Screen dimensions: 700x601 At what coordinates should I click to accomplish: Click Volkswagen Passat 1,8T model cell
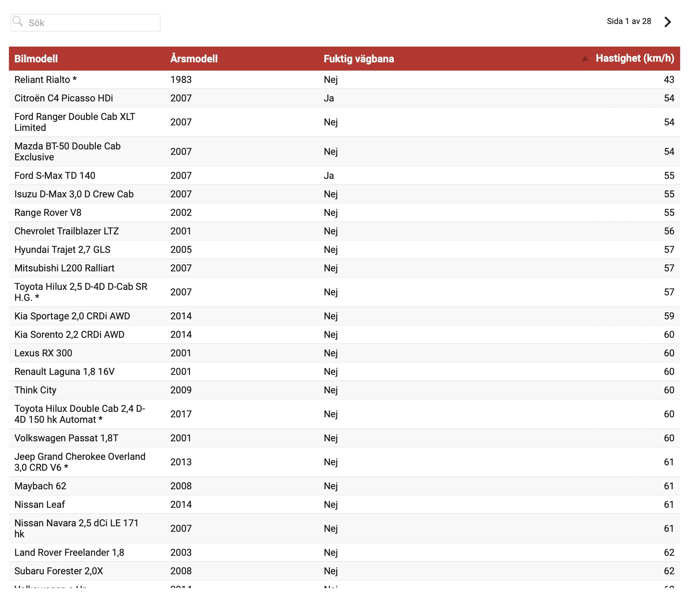[66, 438]
